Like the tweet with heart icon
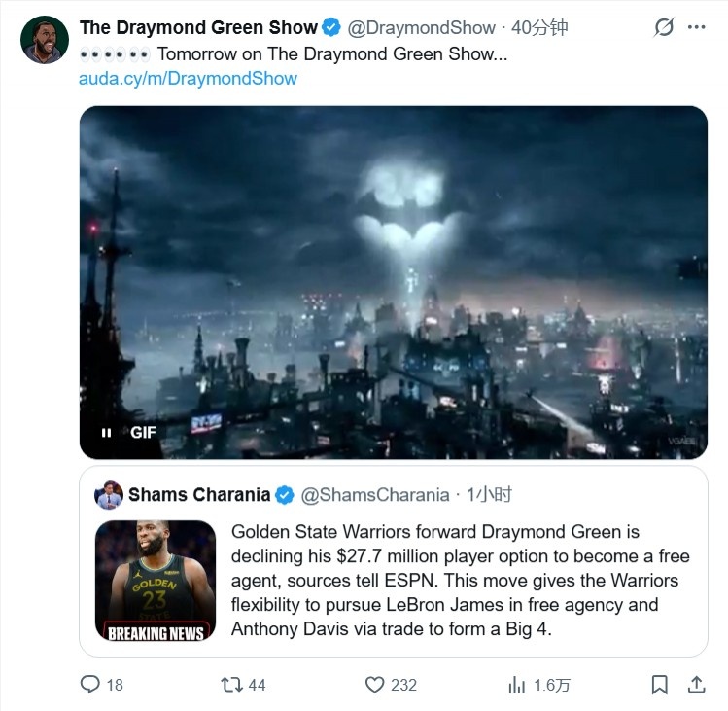728x711 pixels. (374, 685)
